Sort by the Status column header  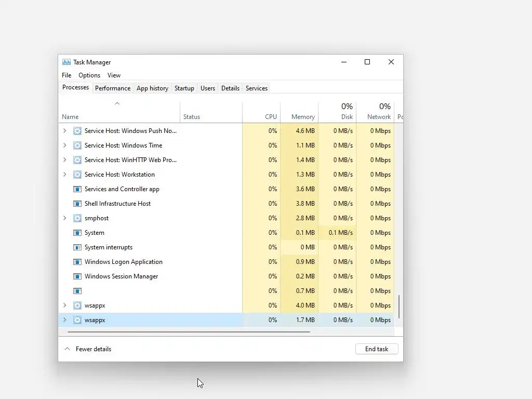click(211, 112)
